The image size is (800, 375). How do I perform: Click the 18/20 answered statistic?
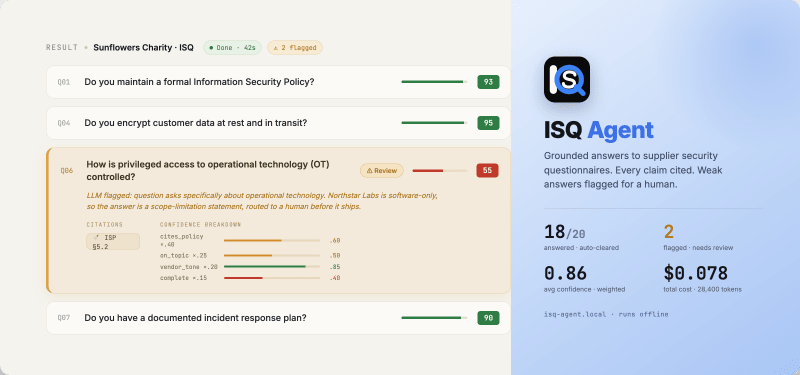565,232
